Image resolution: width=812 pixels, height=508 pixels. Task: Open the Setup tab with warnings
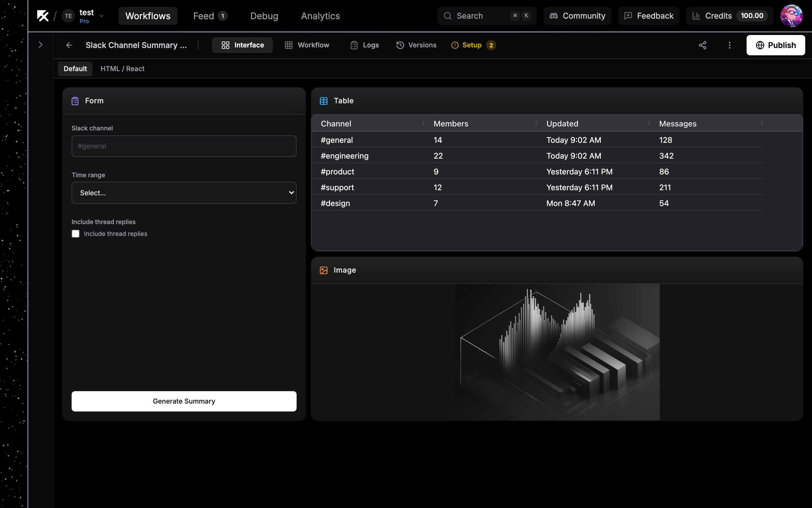click(x=473, y=45)
